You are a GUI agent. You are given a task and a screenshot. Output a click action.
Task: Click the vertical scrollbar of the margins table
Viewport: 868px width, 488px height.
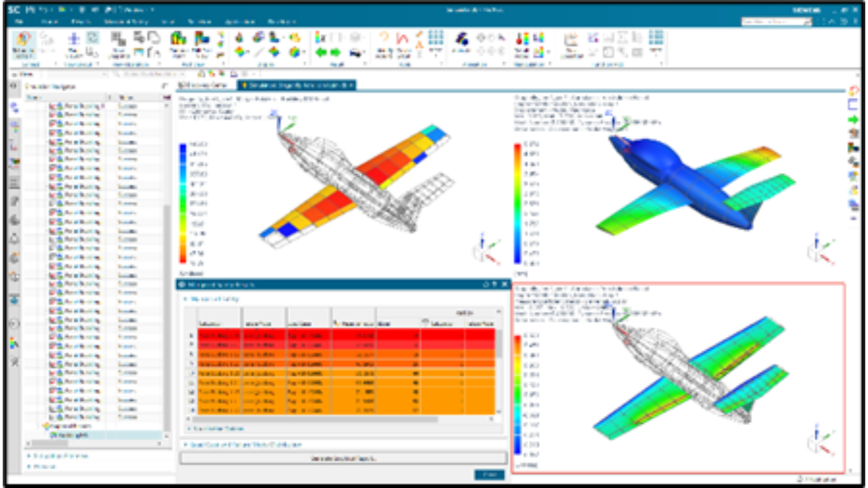click(499, 344)
